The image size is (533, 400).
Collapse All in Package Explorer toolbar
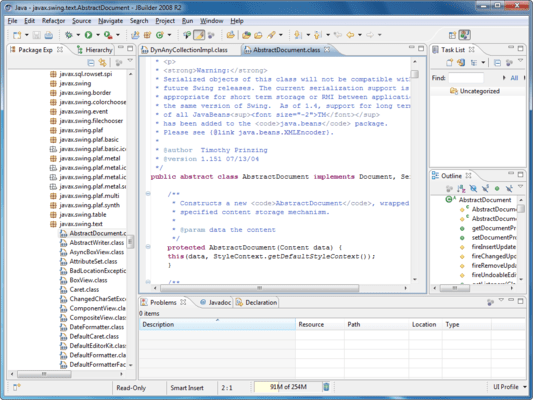pos(91,63)
